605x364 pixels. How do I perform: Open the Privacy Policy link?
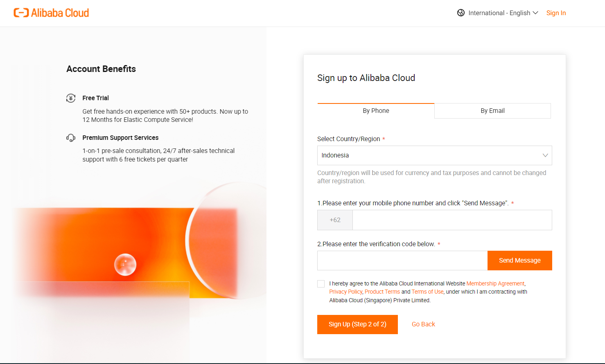click(x=346, y=292)
